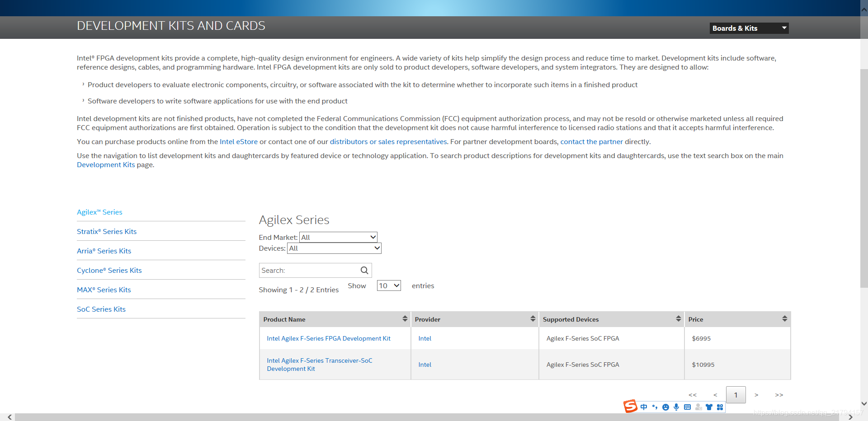Viewport: 868px width, 421px height.
Task: Activate the voice input microphone icon
Action: pos(676,407)
